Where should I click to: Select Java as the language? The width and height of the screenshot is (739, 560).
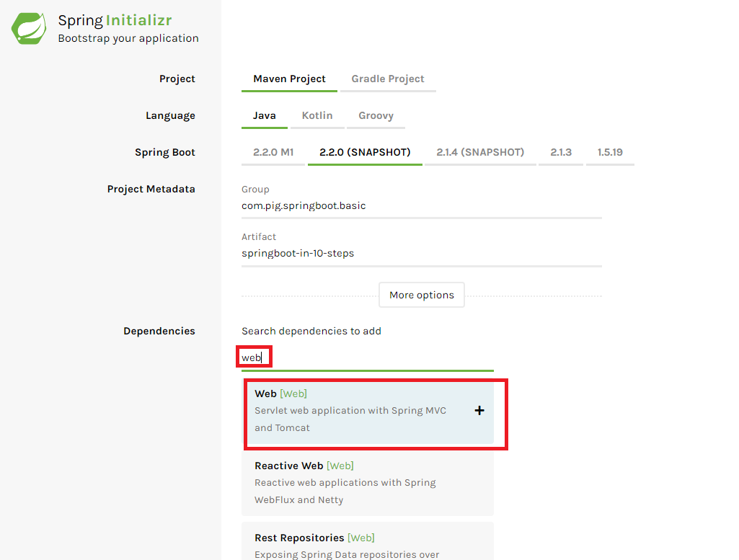(265, 115)
